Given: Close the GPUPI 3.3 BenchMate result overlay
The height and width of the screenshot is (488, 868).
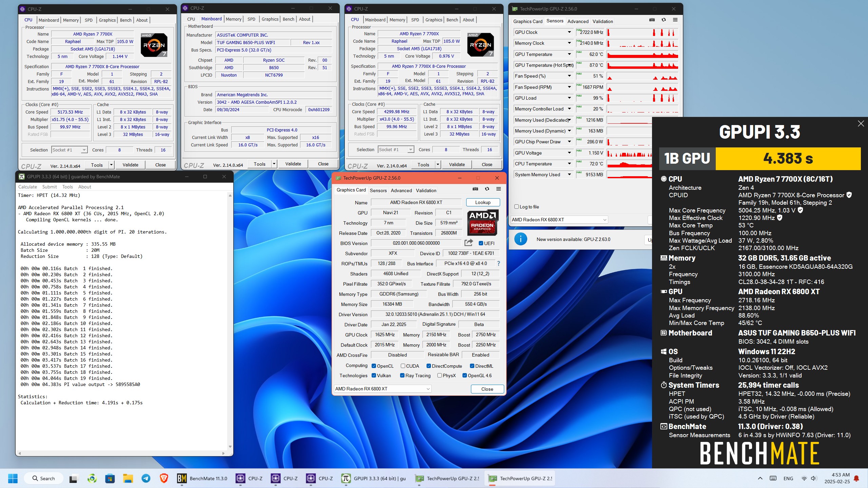Looking at the screenshot, I should (x=861, y=124).
